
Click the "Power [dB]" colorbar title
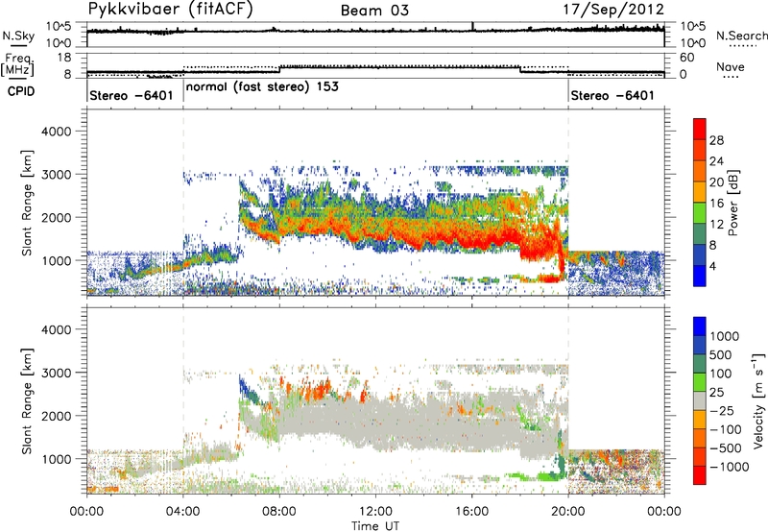point(732,203)
